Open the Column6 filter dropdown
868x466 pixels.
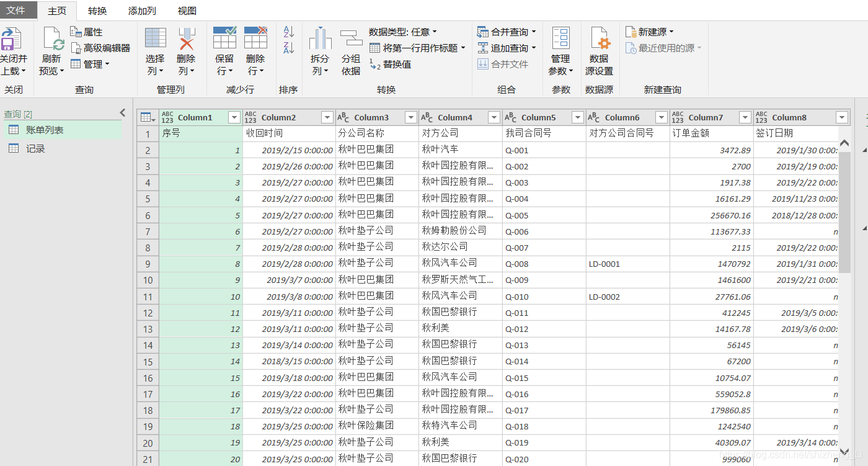coord(662,117)
